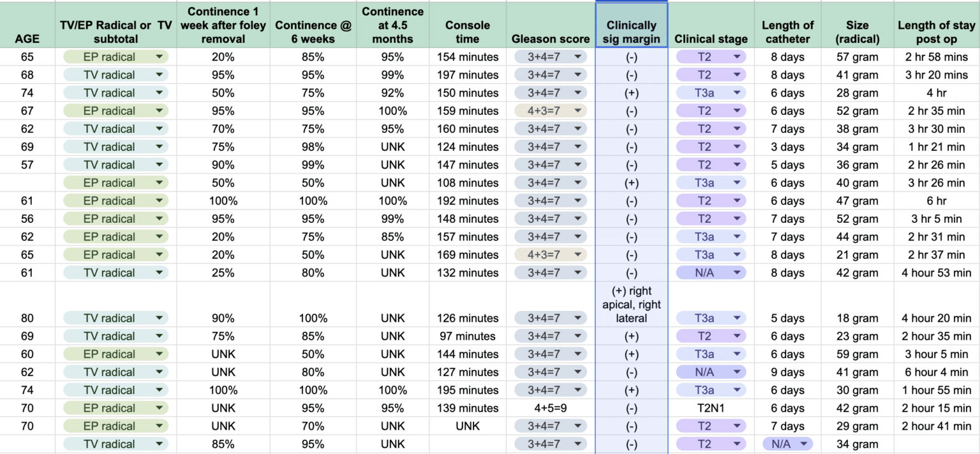Open 4+3=7 dropdown in the 169 minutes row

pyautogui.click(x=577, y=255)
